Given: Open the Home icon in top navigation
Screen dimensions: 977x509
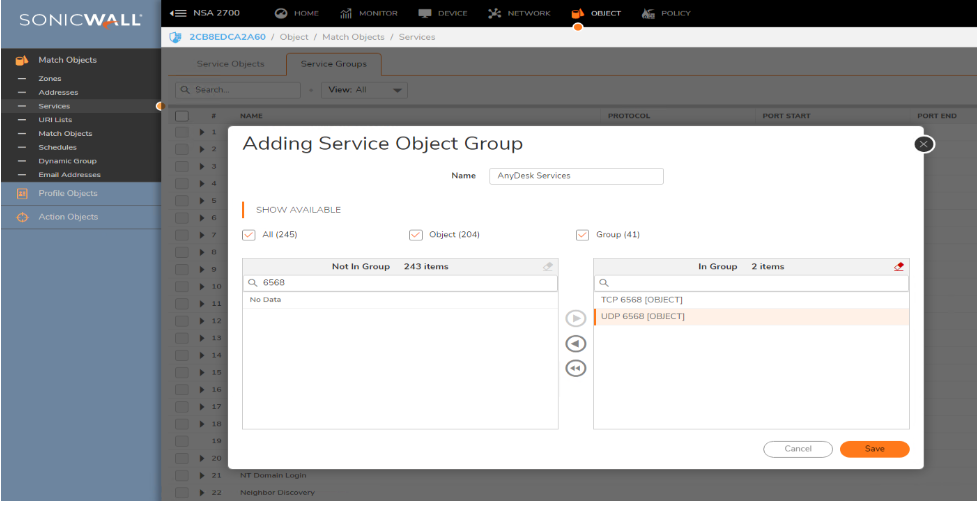Looking at the screenshot, I should point(281,13).
